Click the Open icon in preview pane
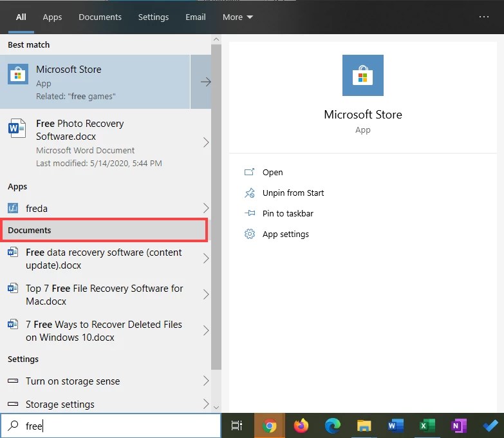 (250, 172)
